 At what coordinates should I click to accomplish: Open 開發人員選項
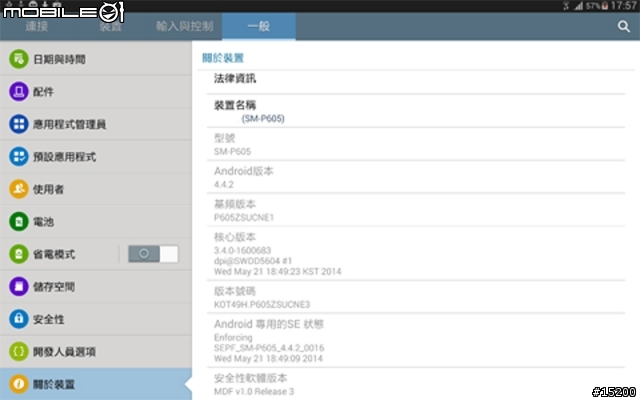[96, 351]
